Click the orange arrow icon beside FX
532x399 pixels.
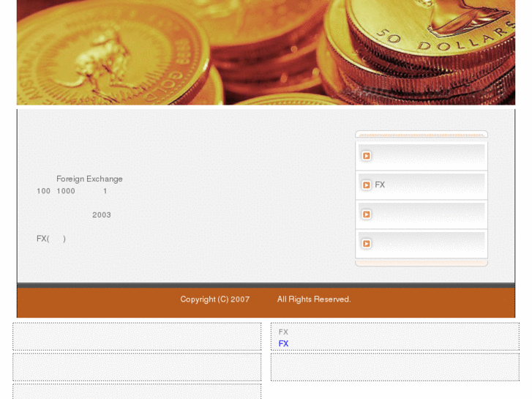point(366,185)
